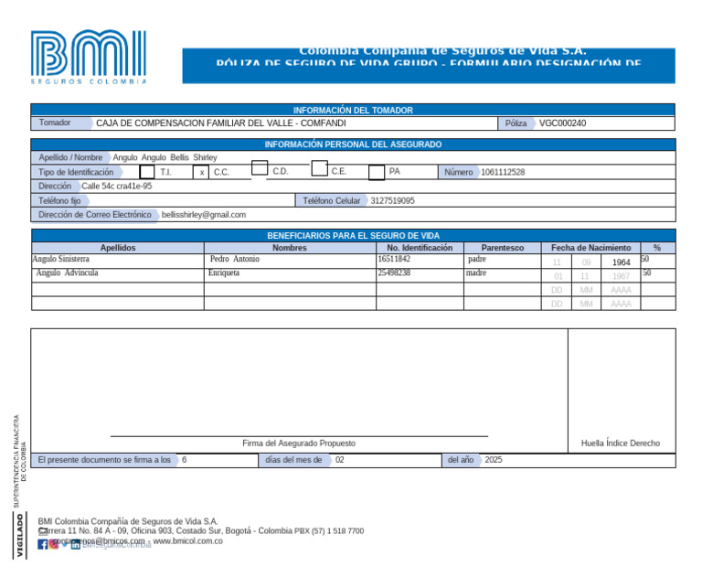Screen dimensions: 702x588
Task: Open the LinkedIn icon in footer
Action: point(76,544)
